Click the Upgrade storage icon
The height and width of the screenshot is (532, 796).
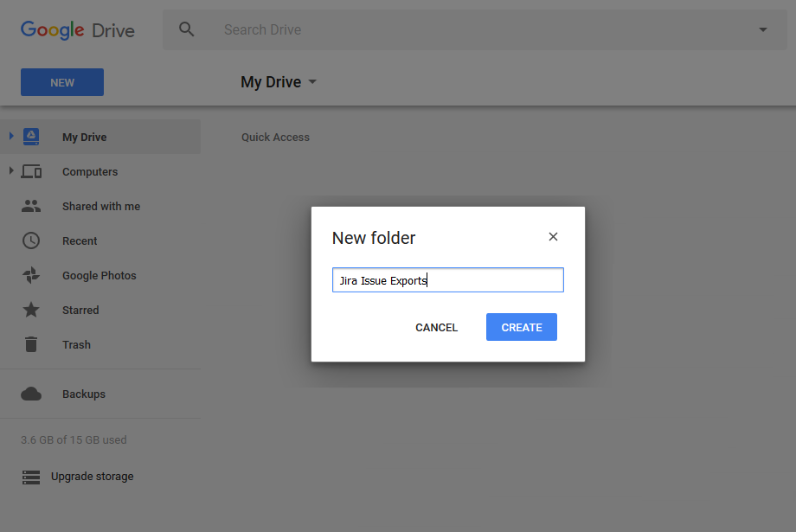[31, 477]
